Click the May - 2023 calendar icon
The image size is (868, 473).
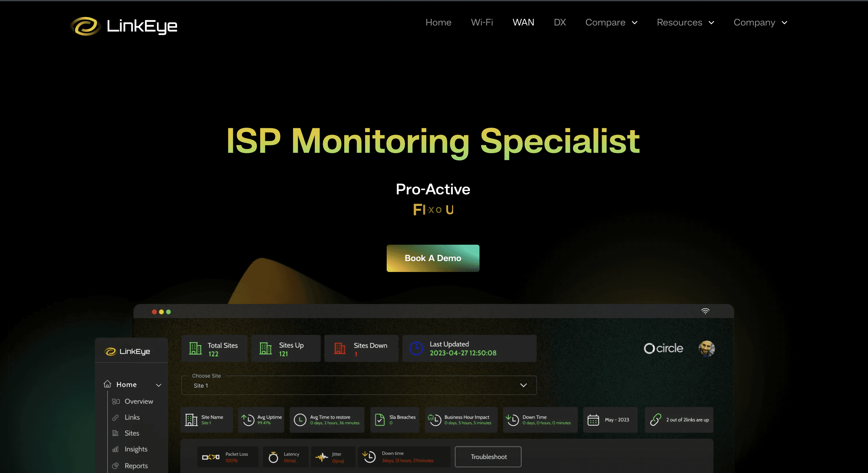coord(593,420)
